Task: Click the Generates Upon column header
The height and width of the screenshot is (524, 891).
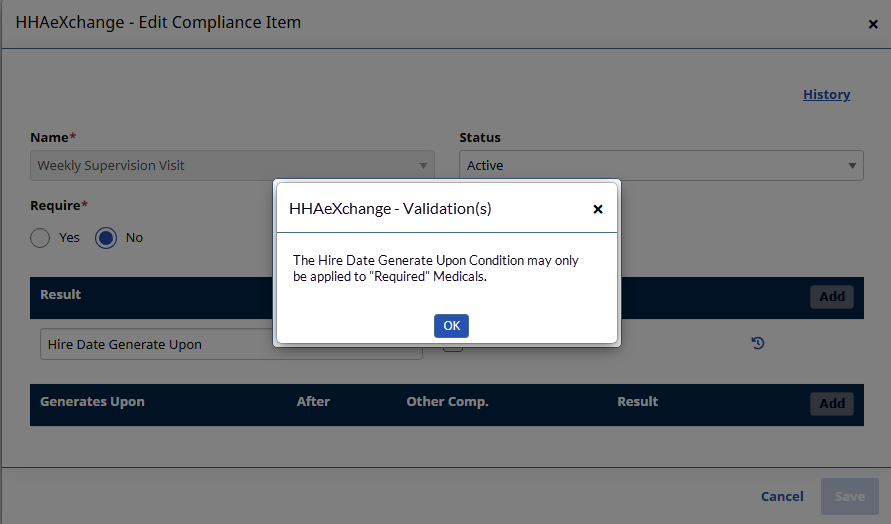Action: pos(92,402)
